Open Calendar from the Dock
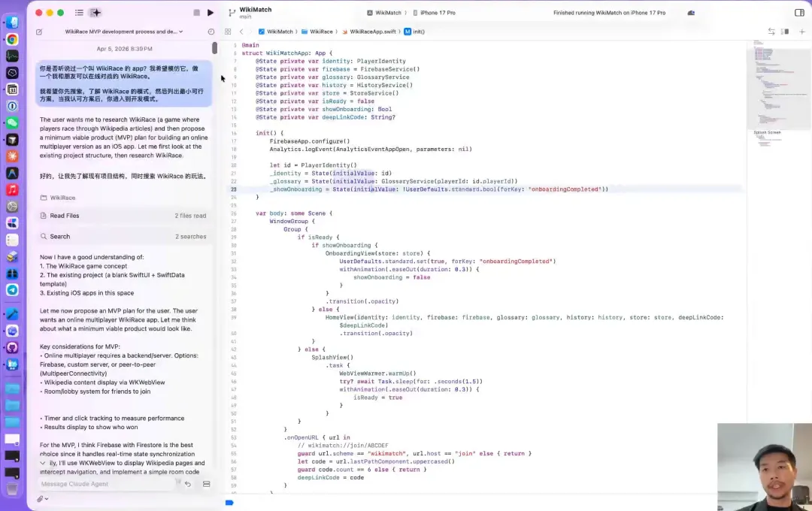Viewport: 812px width, 511px height. click(x=12, y=89)
